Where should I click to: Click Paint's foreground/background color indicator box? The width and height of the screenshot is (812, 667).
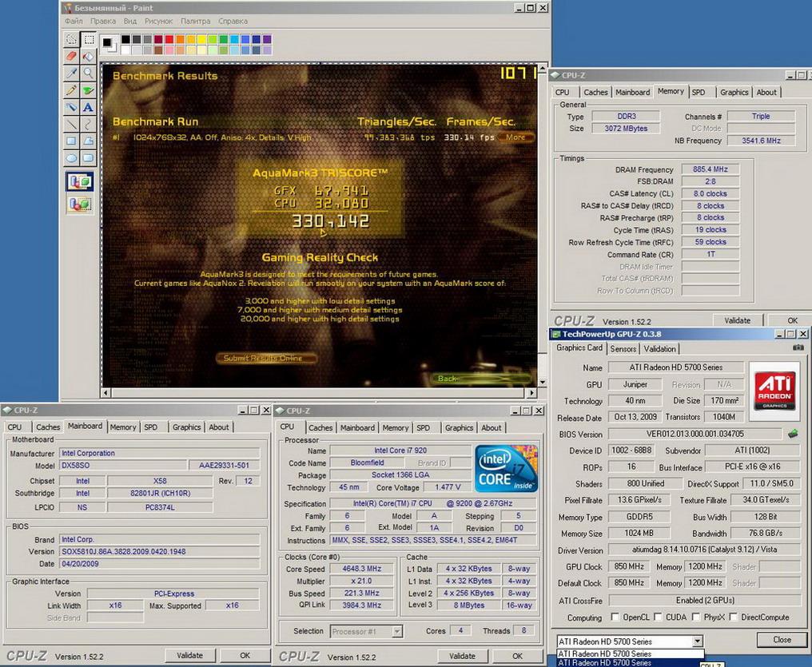pyautogui.click(x=109, y=45)
